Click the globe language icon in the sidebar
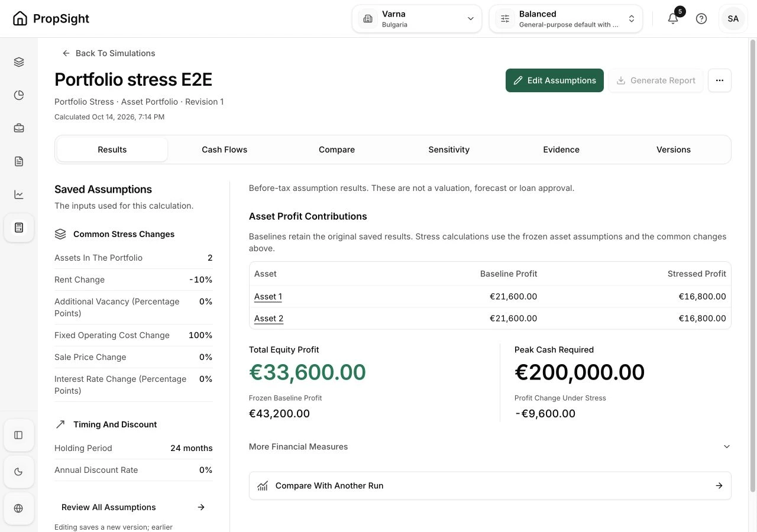 pyautogui.click(x=18, y=508)
